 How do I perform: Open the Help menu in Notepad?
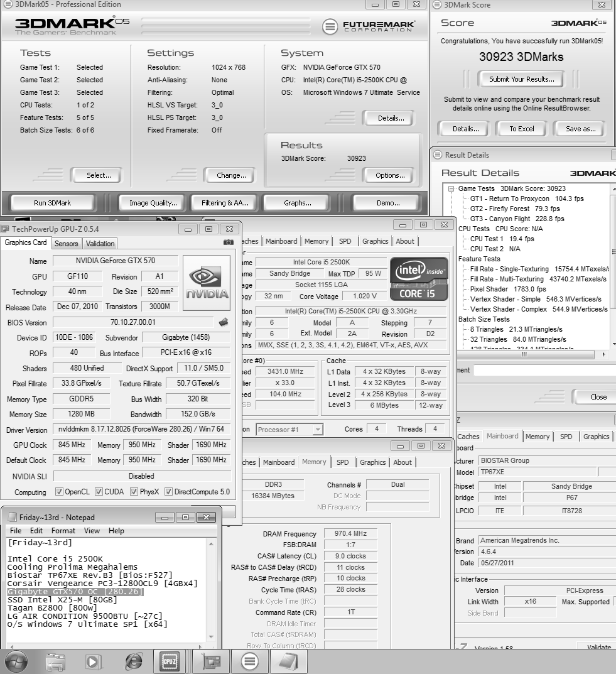point(116,531)
